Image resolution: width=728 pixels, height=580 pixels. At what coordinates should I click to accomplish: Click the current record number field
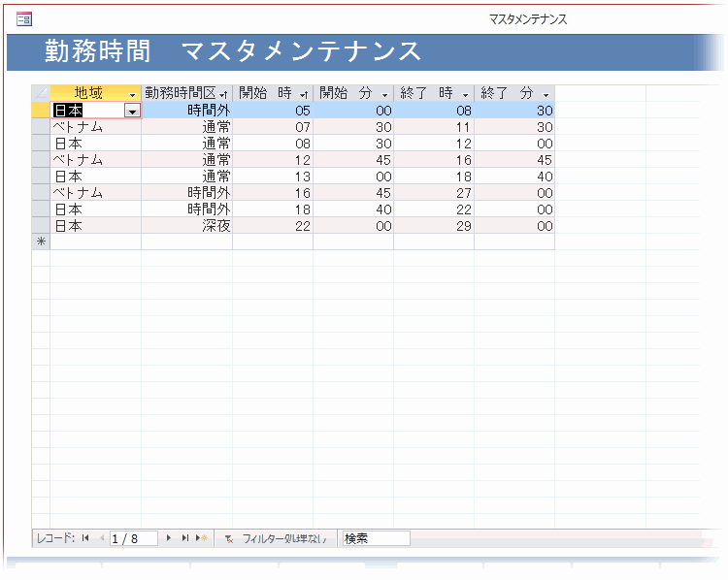[134, 538]
